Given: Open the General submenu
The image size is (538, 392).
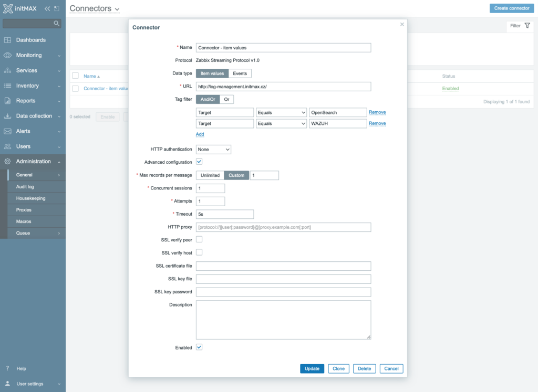Looking at the screenshot, I should coord(36,175).
